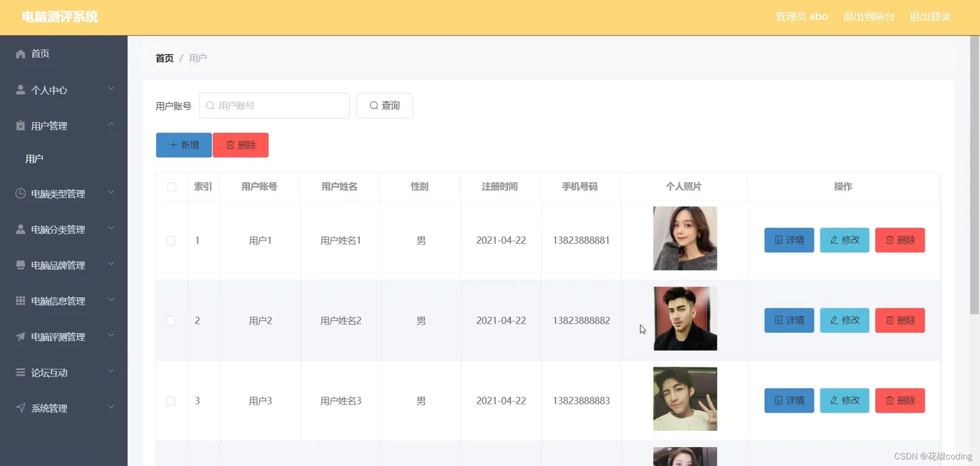Expand 电脑类型管理 using its chevron
Image resolution: width=980 pixels, height=466 pixels.
[x=111, y=193]
